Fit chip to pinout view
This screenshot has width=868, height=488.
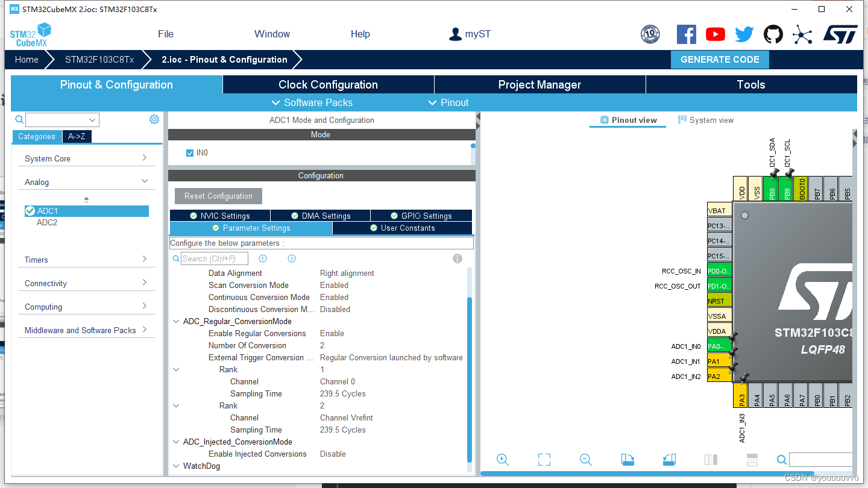544,460
